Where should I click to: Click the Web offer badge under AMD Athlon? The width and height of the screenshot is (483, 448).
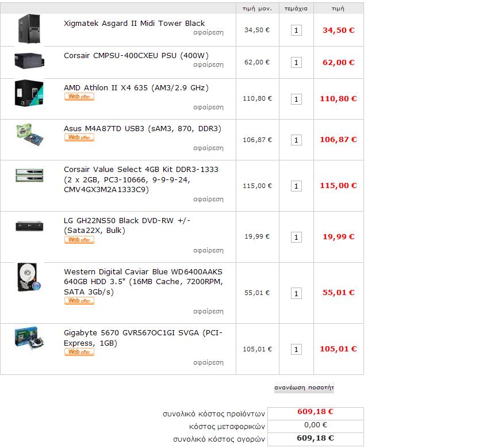(79, 97)
